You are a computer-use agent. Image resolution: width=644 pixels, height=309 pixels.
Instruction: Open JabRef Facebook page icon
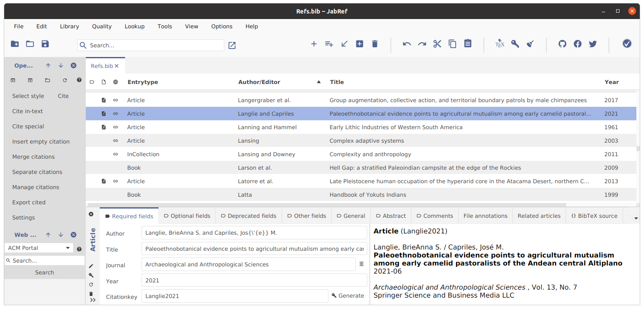tap(578, 44)
